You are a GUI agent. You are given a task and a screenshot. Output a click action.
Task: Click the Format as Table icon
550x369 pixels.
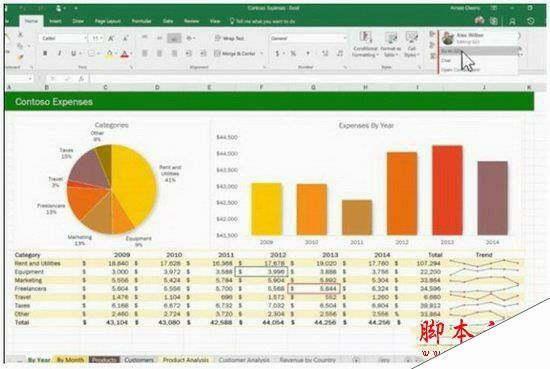tap(390, 37)
